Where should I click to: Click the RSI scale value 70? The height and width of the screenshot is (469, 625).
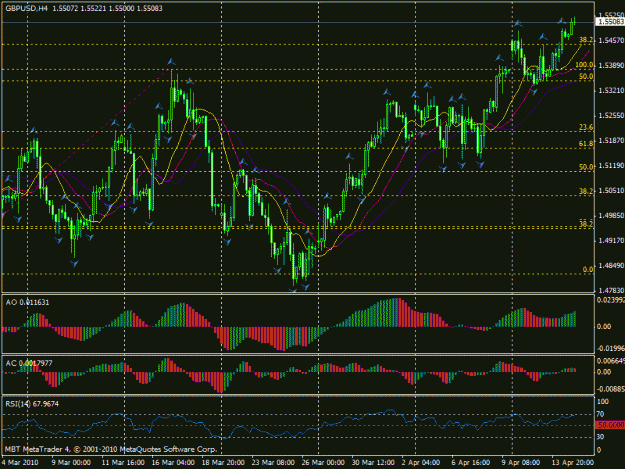coord(601,414)
